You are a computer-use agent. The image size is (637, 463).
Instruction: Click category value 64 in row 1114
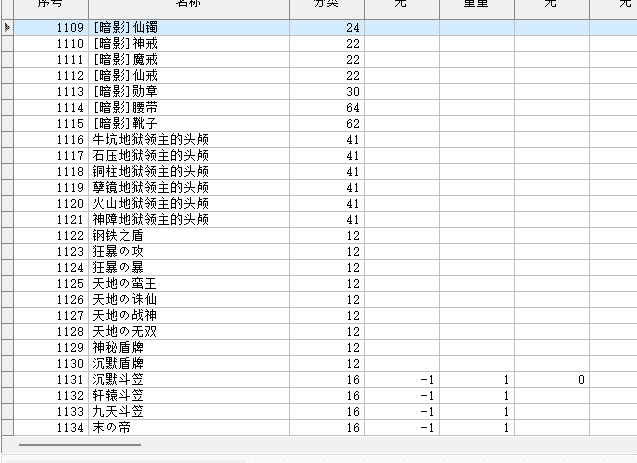tap(327, 108)
